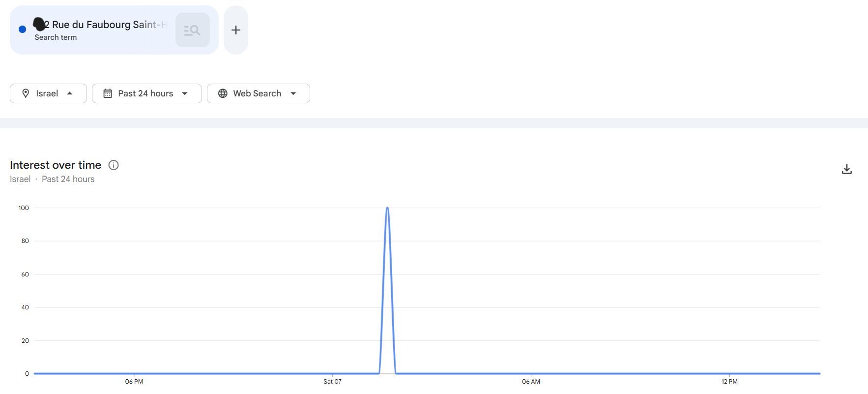
Task: Expand the Past 24 hours dropdown arrow
Action: click(x=185, y=93)
